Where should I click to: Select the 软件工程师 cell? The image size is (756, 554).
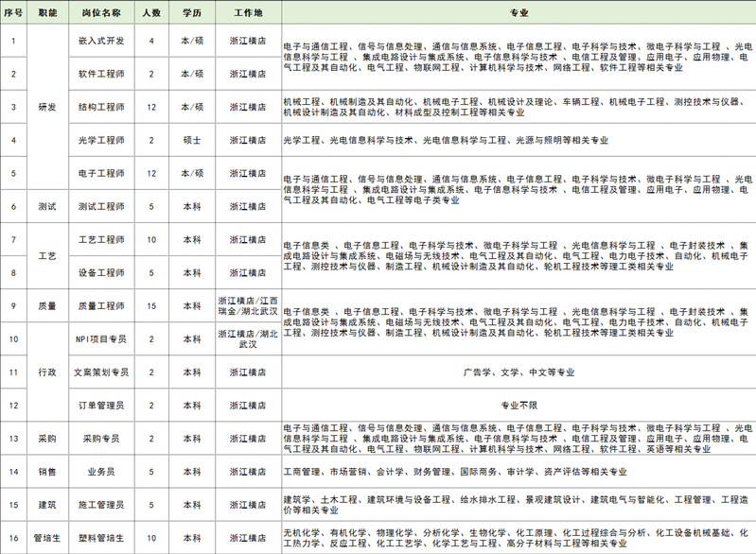click(x=101, y=74)
